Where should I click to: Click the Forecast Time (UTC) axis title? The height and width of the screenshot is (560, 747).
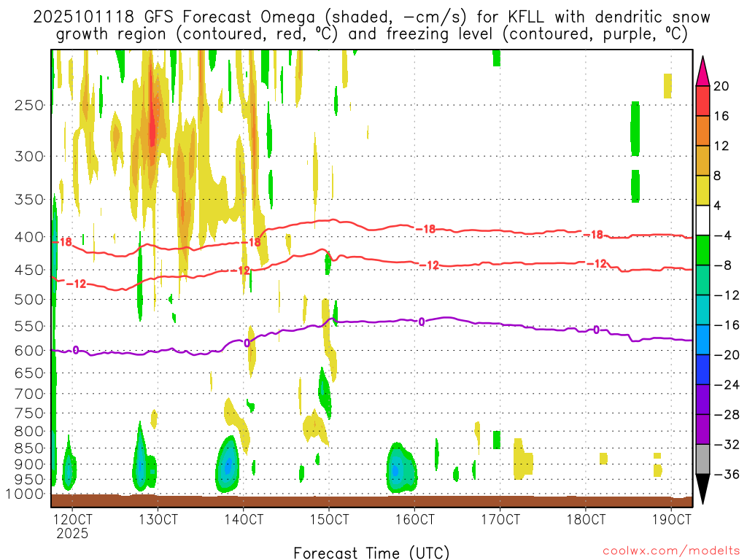[371, 553]
